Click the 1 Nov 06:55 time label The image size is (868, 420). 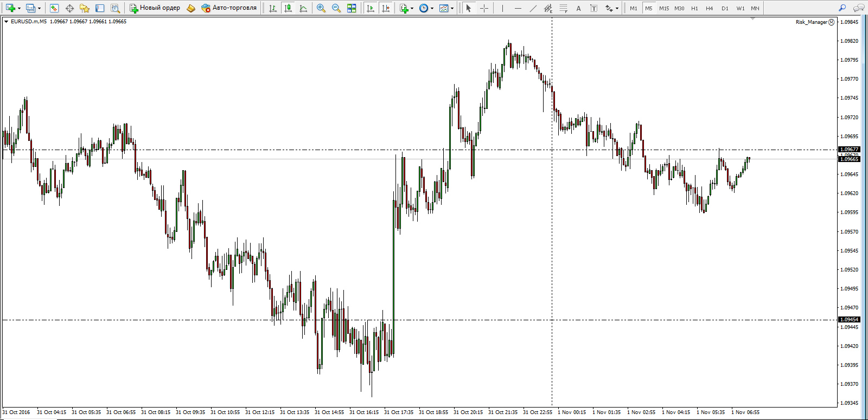click(745, 412)
